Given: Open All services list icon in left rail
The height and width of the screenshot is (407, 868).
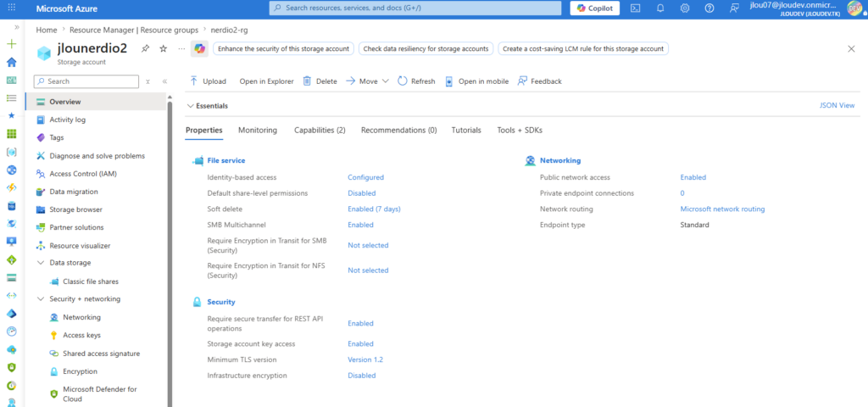Looking at the screenshot, I should point(12,98).
